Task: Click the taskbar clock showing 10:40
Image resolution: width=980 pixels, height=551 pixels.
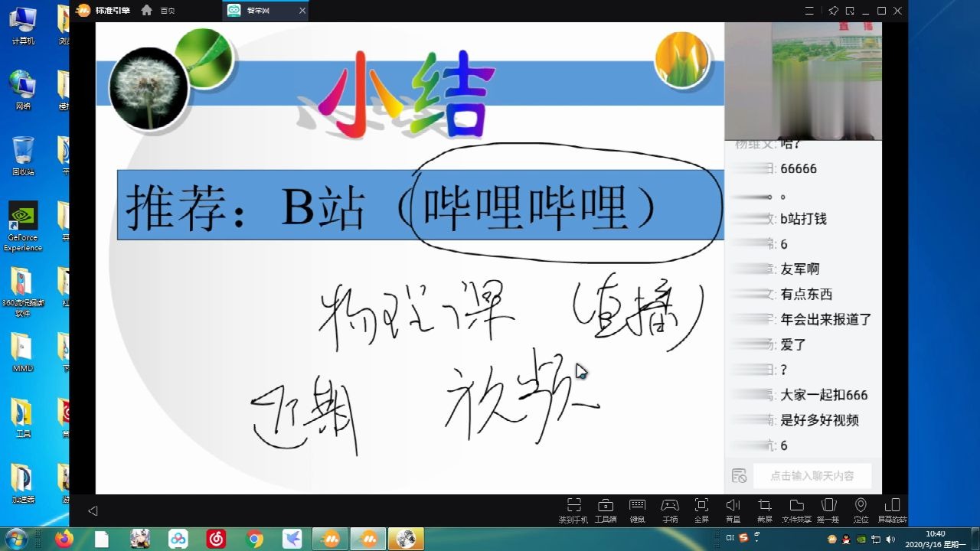Action: [935, 539]
